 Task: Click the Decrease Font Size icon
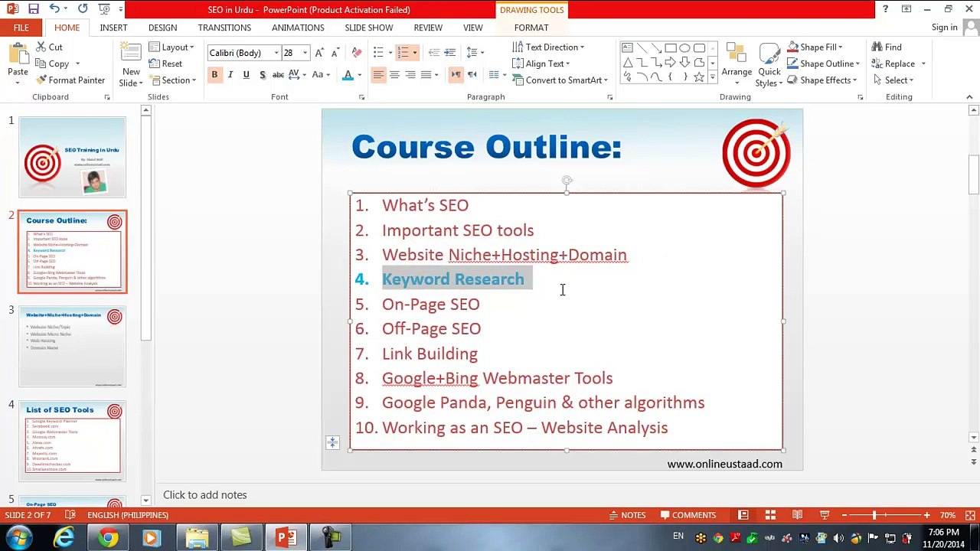coord(335,53)
